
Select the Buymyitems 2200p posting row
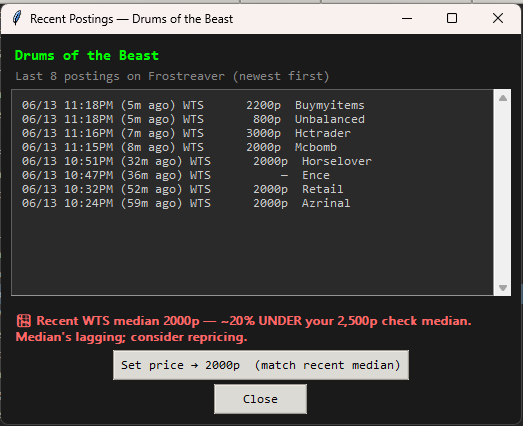pos(193,105)
